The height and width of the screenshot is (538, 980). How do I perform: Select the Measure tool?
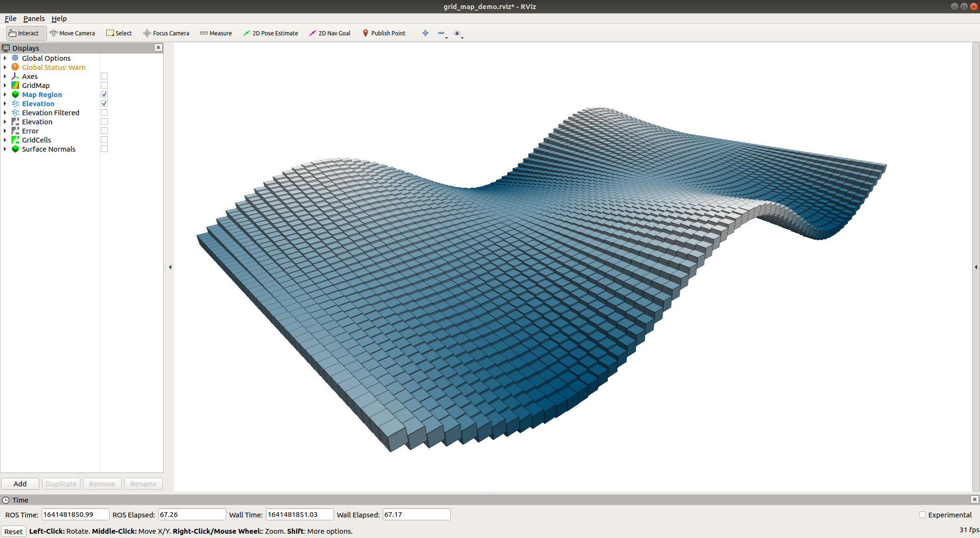tap(216, 33)
